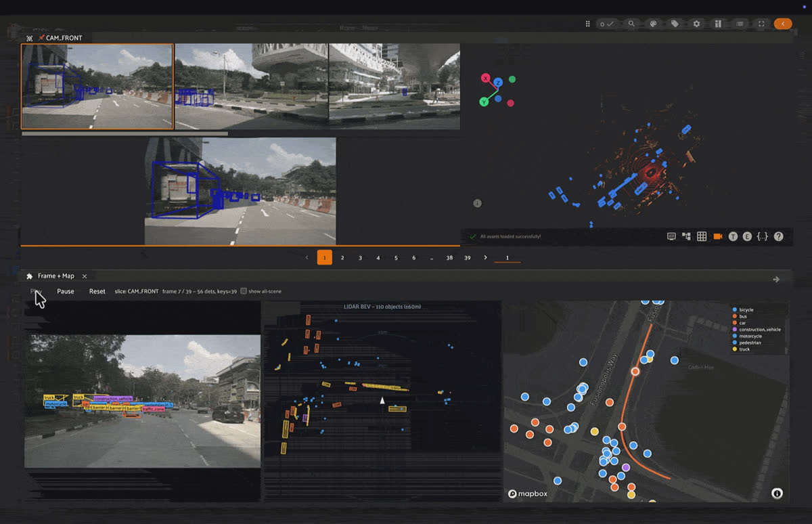The height and width of the screenshot is (524, 812).
Task: Click the annotated front camera frame image
Action: click(x=142, y=401)
